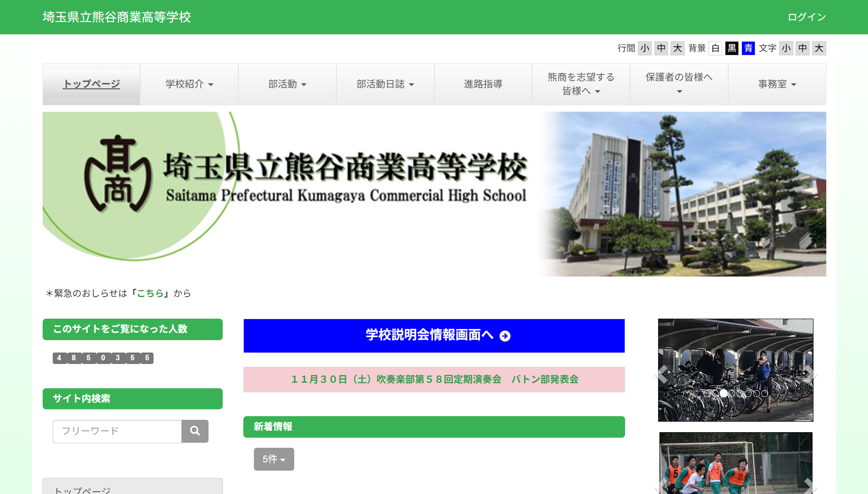
Task: Choose blue 青 background color
Action: [748, 49]
